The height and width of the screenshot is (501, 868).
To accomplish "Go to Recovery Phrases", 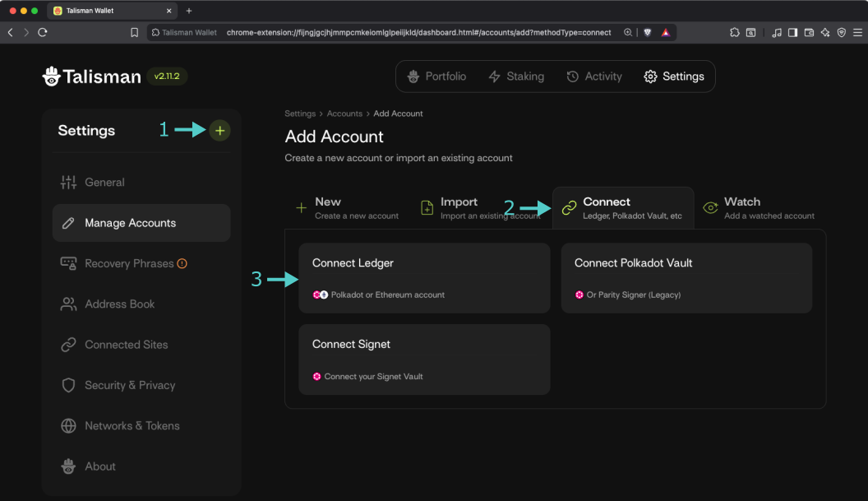I will [x=141, y=263].
